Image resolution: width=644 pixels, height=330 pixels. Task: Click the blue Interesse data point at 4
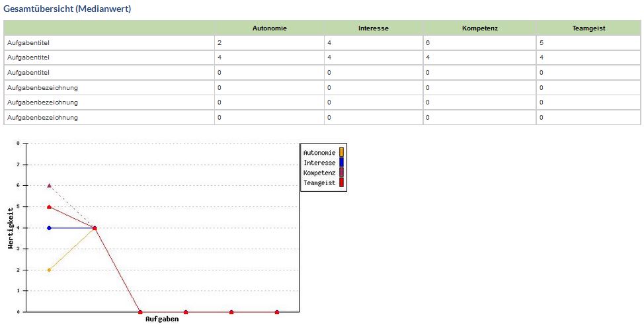(x=49, y=228)
